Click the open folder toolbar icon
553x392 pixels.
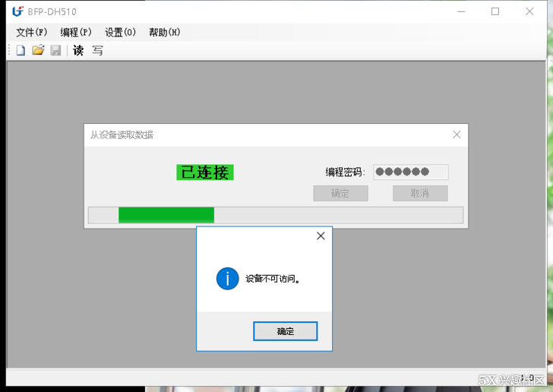(38, 51)
